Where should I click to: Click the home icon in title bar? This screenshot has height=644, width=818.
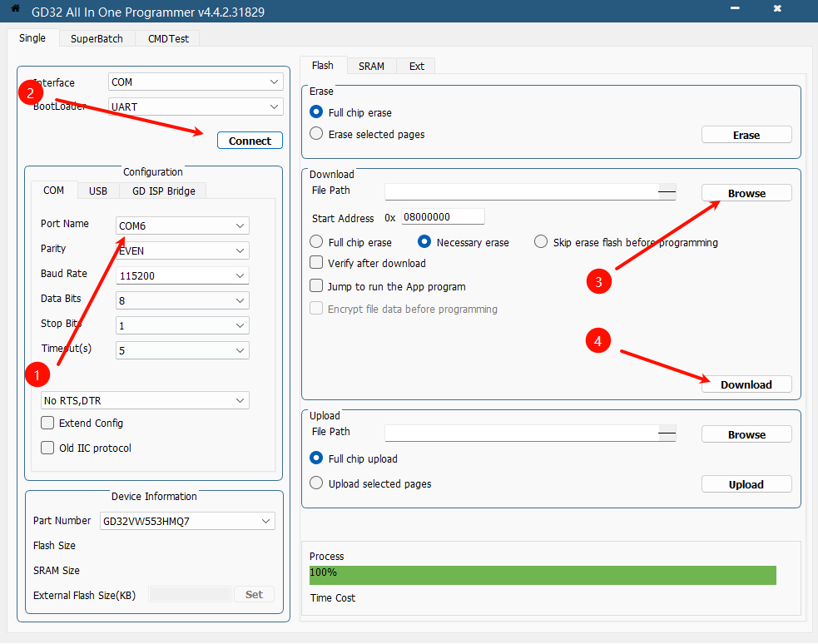(14, 9)
